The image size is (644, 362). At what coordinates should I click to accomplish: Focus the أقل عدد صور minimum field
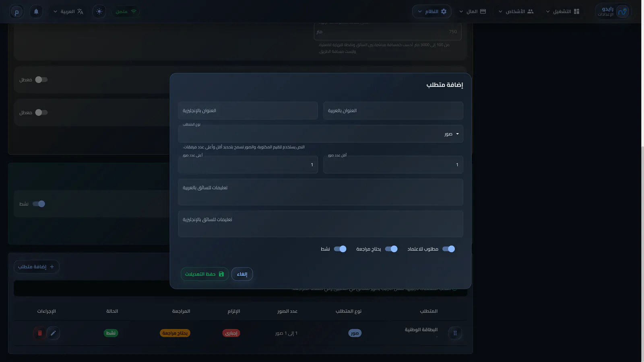(x=393, y=165)
